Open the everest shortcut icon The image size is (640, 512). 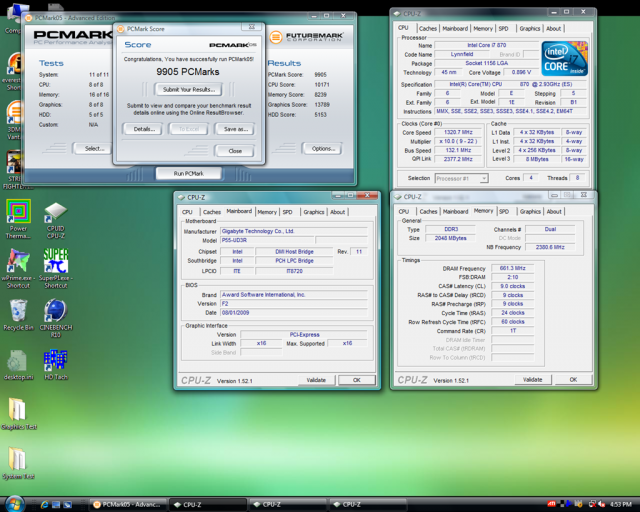14,71
